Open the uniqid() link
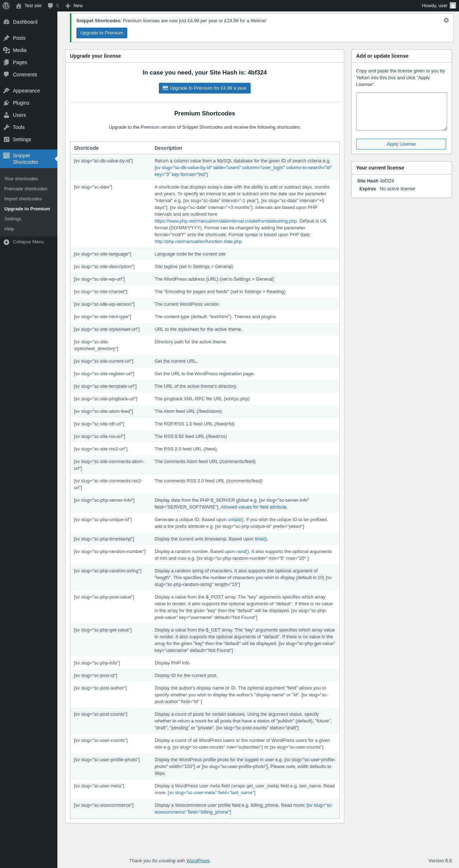The height and width of the screenshot is (868, 459). click(236, 520)
